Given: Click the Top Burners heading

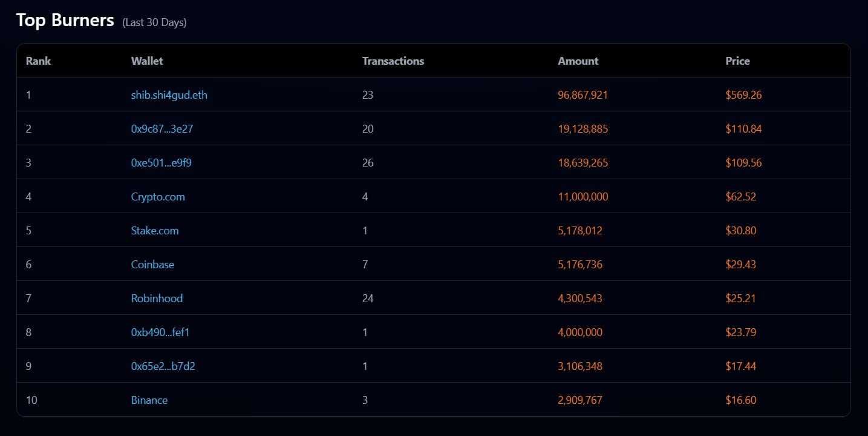Looking at the screenshot, I should coord(65,21).
